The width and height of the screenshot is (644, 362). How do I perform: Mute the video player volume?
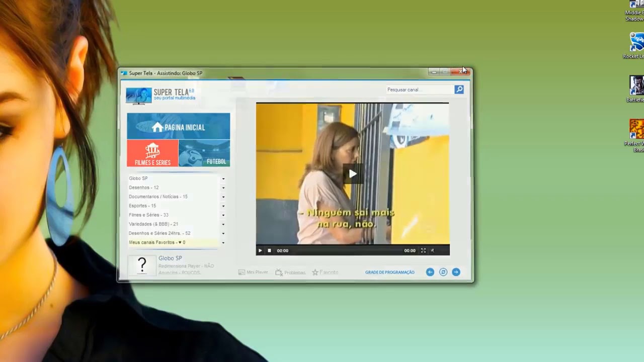[432, 250]
